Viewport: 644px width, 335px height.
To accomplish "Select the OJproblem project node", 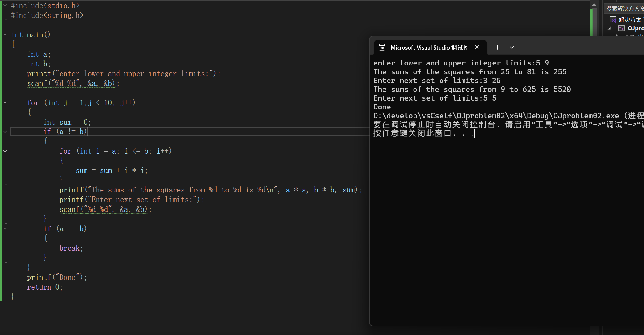I will click(635, 29).
